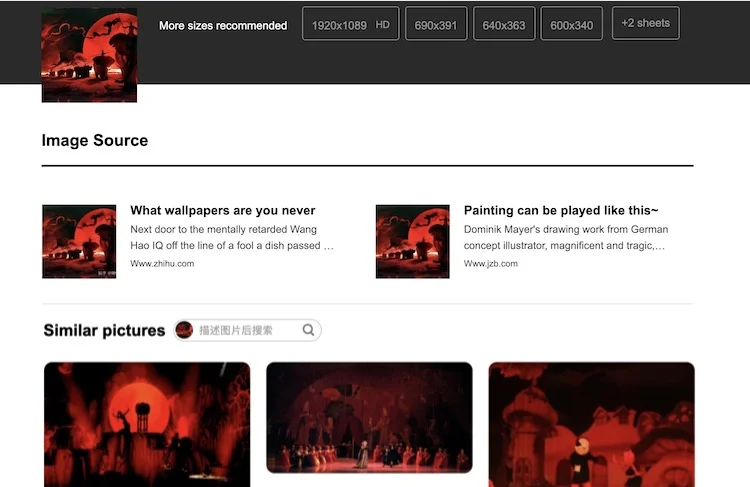Screen dimensions: 750x487
Task: Click the magnifier search icon
Action: click(309, 330)
